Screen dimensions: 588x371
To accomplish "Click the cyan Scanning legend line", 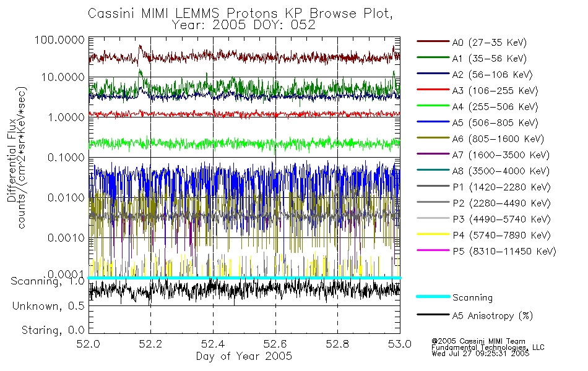I will coord(433,296).
